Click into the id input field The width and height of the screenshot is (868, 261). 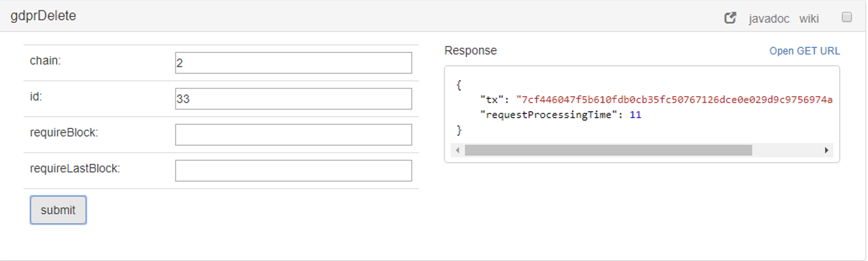tap(293, 99)
